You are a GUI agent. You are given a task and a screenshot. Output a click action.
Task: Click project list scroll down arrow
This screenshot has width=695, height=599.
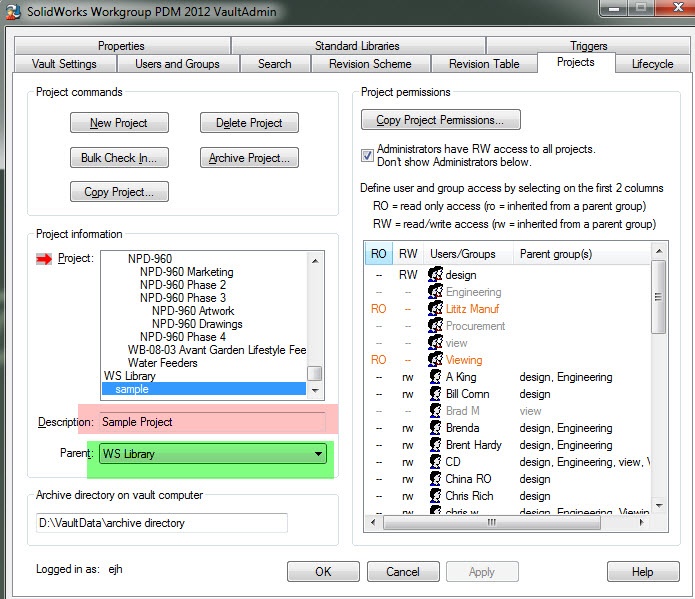coord(315,390)
